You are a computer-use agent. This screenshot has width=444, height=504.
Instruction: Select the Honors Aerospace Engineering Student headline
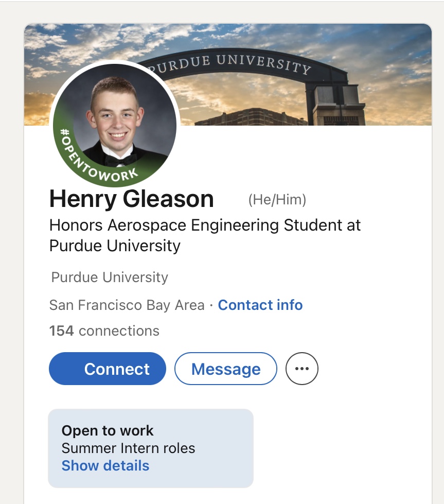coord(205,235)
